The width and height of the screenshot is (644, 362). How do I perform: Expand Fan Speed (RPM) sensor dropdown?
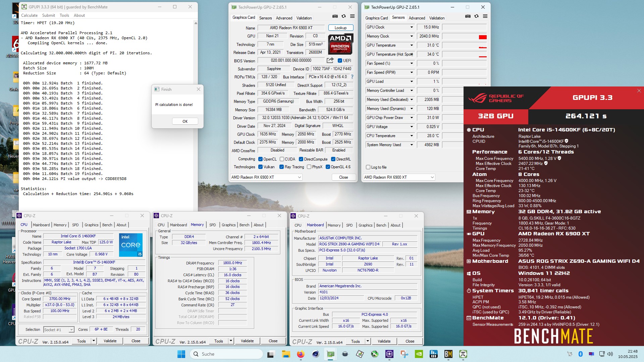(412, 72)
